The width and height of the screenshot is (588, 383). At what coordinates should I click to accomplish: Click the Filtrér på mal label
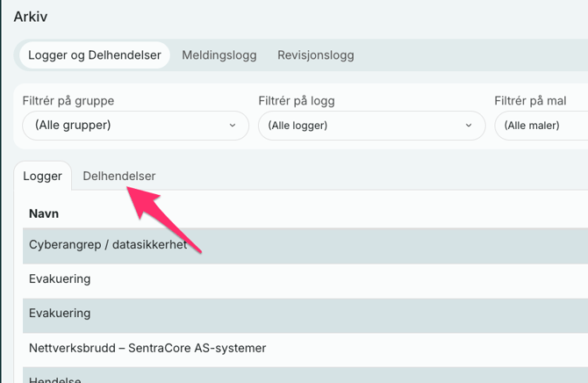coord(530,101)
